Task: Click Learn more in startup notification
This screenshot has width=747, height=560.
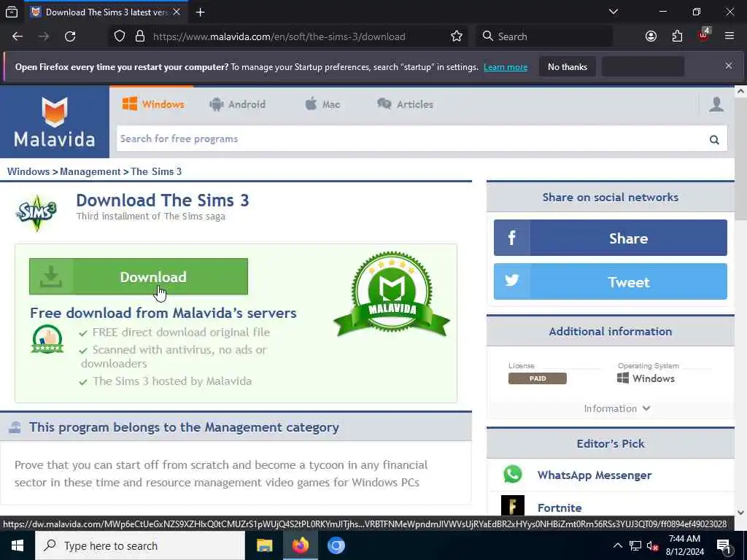Action: pyautogui.click(x=506, y=67)
